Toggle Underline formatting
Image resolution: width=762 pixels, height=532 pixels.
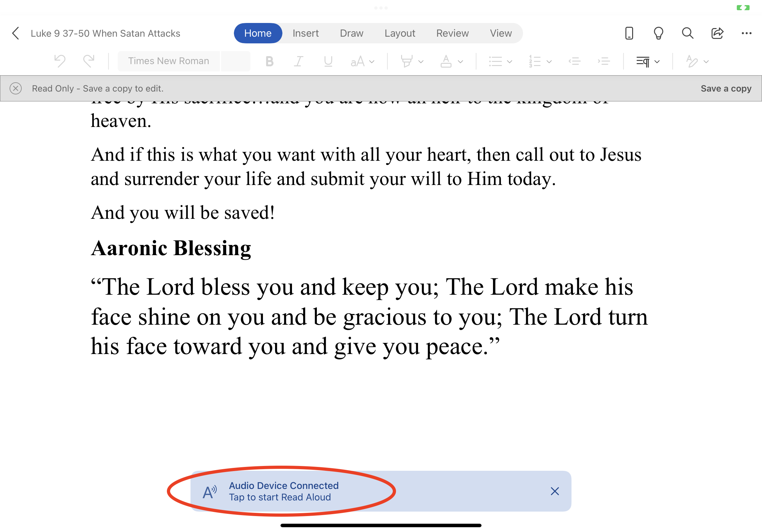(328, 61)
